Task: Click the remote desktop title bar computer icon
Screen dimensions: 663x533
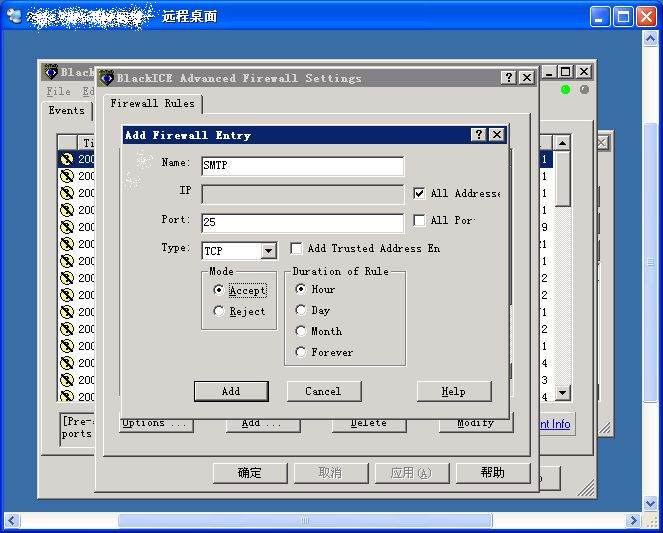Action: 14,16
